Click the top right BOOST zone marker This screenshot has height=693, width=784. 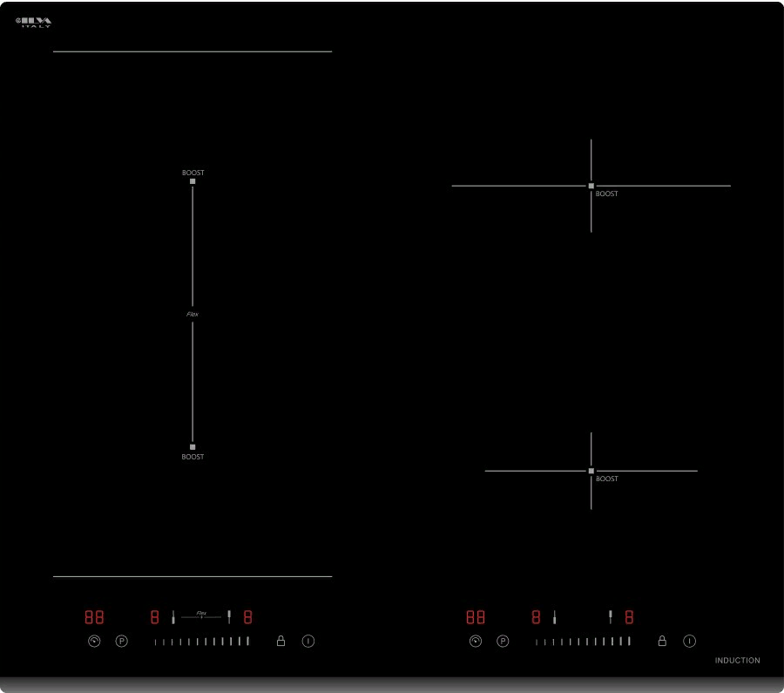591,186
